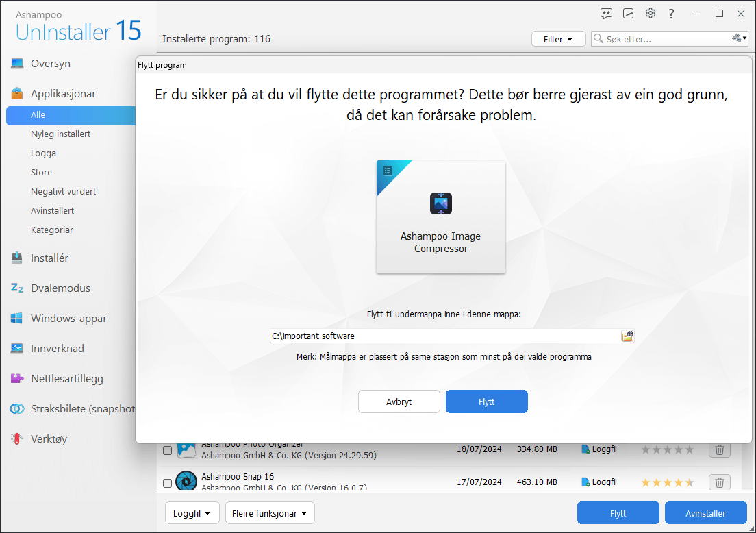Open the feedback speech bubble icon
Image resolution: width=756 pixels, height=533 pixels.
point(606,14)
